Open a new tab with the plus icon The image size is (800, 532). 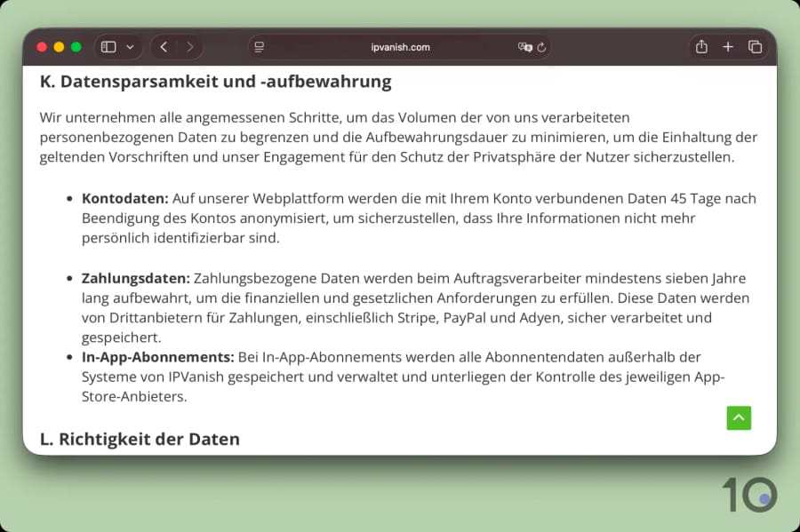tap(727, 46)
